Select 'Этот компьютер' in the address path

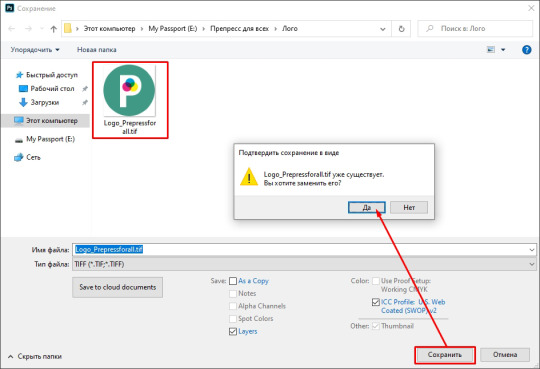point(110,29)
